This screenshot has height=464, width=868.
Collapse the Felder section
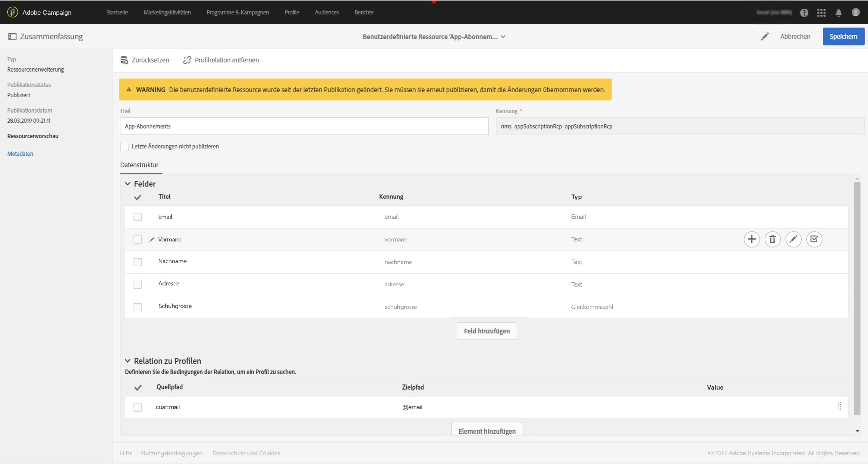click(x=128, y=184)
